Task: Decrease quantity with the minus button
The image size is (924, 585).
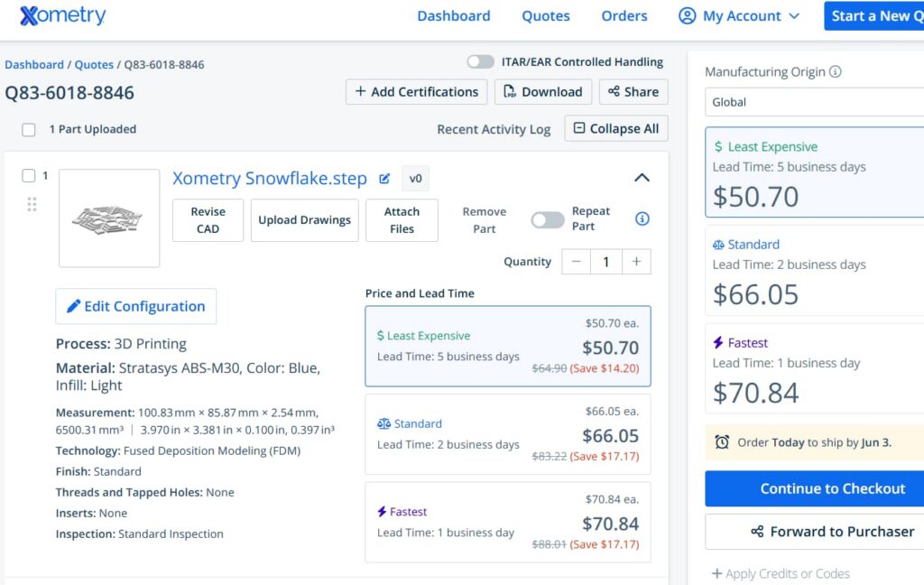Action: 577,262
